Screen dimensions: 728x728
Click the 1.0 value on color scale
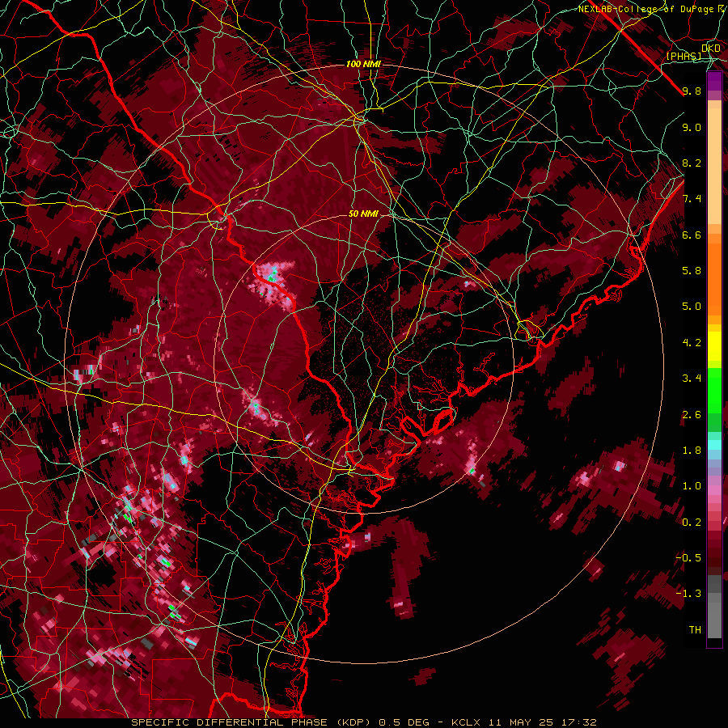pyautogui.click(x=692, y=486)
